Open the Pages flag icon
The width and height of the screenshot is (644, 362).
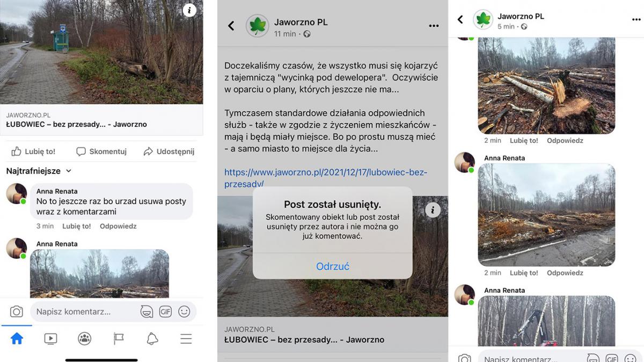[119, 338]
